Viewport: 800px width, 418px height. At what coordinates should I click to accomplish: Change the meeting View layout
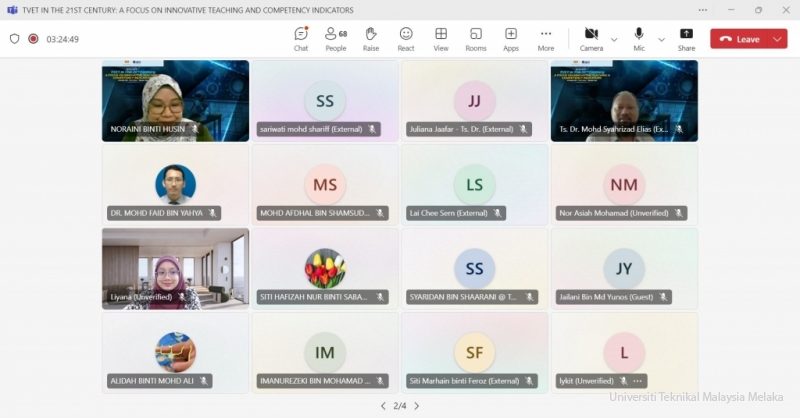pyautogui.click(x=441, y=39)
